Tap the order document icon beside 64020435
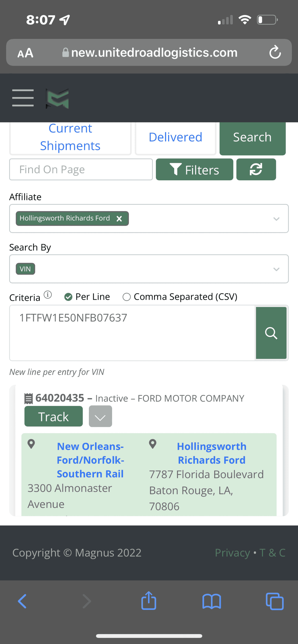Screen dimensions: 298x644 [28, 398]
